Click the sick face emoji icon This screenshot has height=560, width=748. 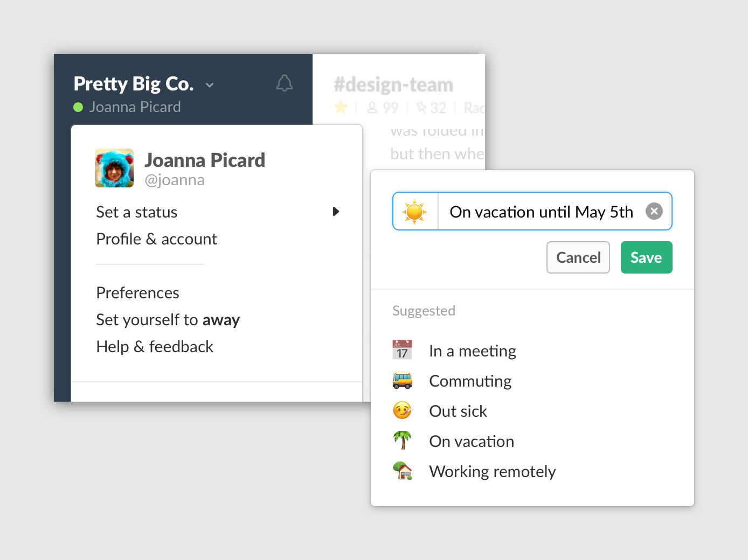tap(402, 411)
